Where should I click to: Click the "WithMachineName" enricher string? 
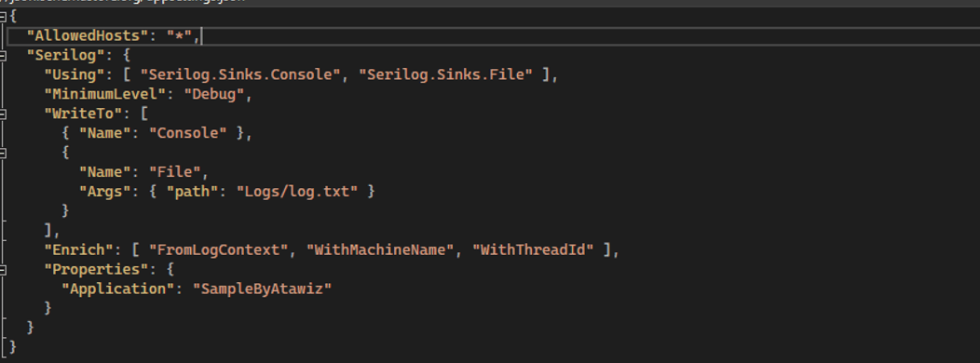point(380,250)
